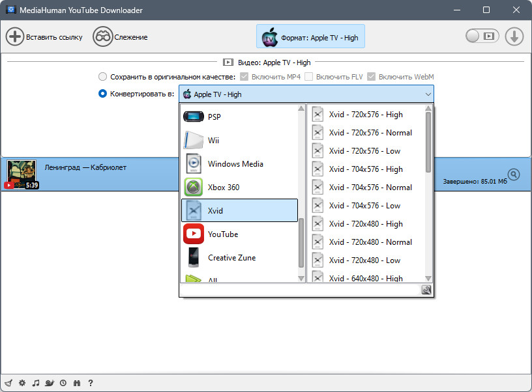Pick Xvid - 720x480 - High preset
Screen dimensions: 532x392
coord(366,224)
